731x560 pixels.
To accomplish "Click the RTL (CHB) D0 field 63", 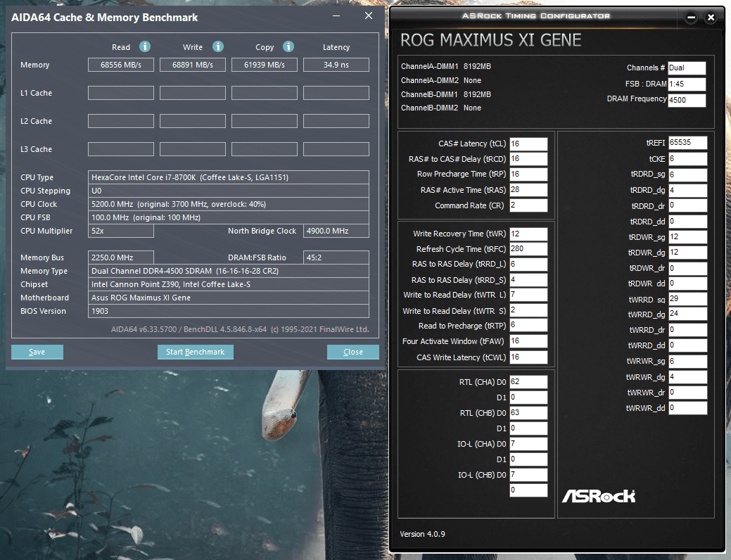I will point(528,413).
